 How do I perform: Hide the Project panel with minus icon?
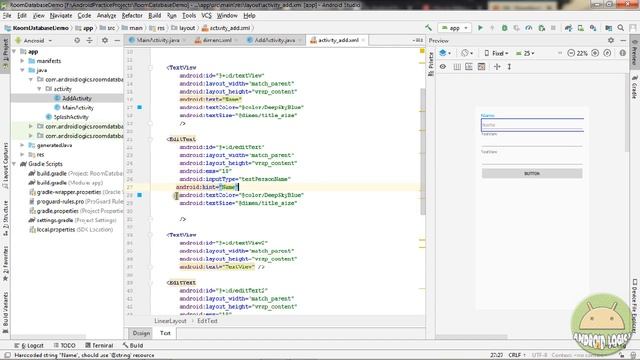117,40
